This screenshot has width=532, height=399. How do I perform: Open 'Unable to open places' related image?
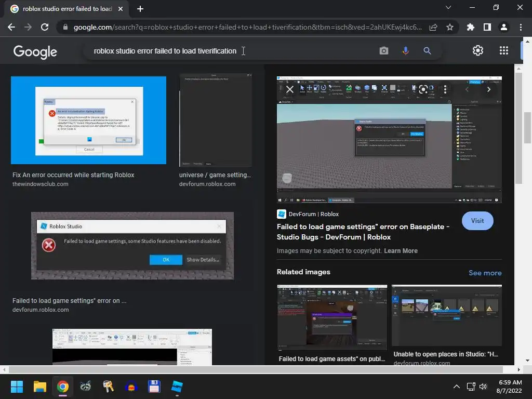coord(446,315)
